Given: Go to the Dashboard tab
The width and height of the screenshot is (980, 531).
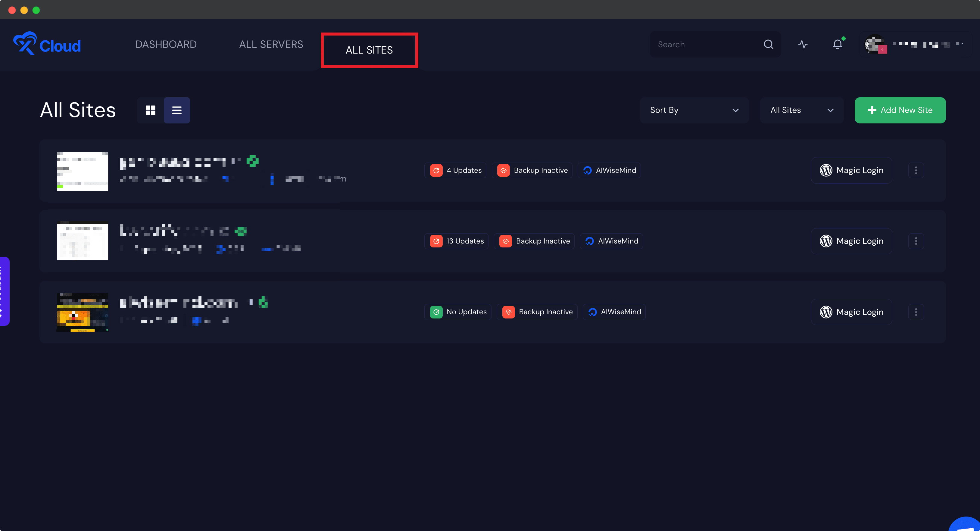Looking at the screenshot, I should (166, 45).
